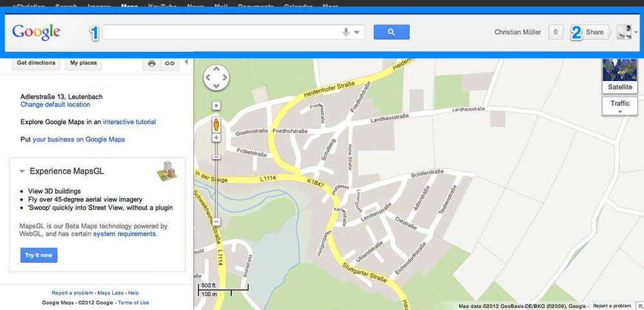
Task: Click the Help link in footer
Action: 133,293
